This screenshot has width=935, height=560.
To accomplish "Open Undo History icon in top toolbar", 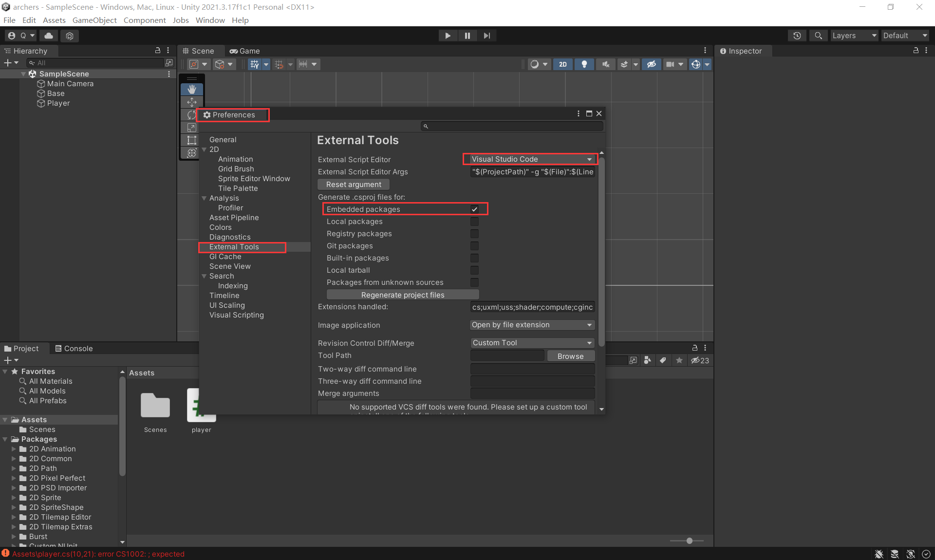I will point(797,36).
